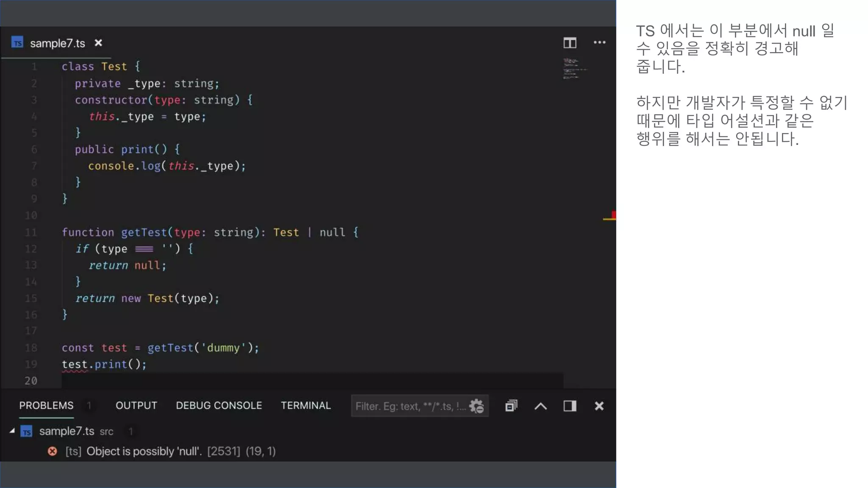This screenshot has width=868, height=488.
Task: Toggle the excluded files filter gear icon
Action: pyautogui.click(x=476, y=406)
